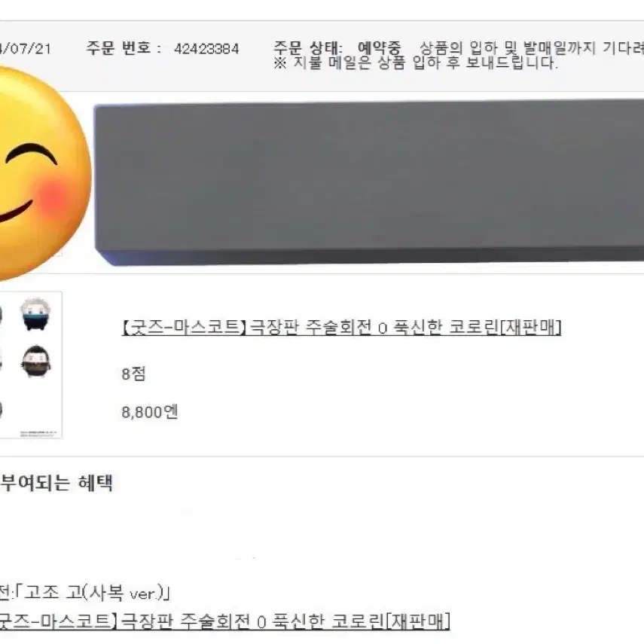This screenshot has height=644, width=644.
Task: Click the white-haired Gojo mascot in the thumbnail
Action: tap(35, 315)
